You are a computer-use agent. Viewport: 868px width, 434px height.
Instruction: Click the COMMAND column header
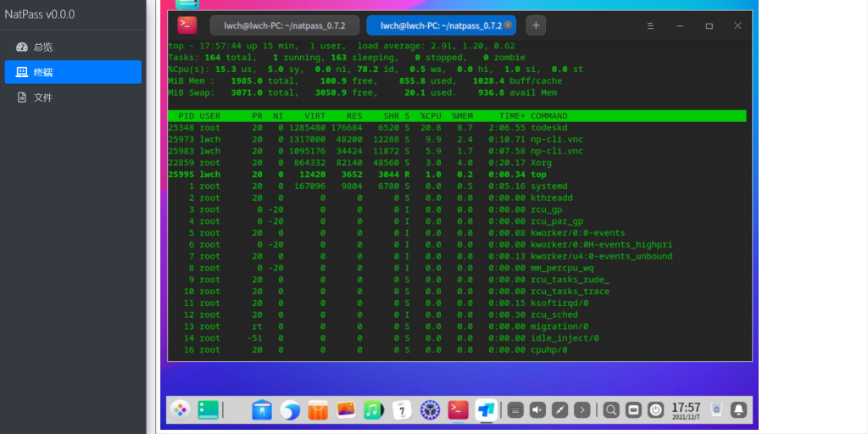(548, 116)
